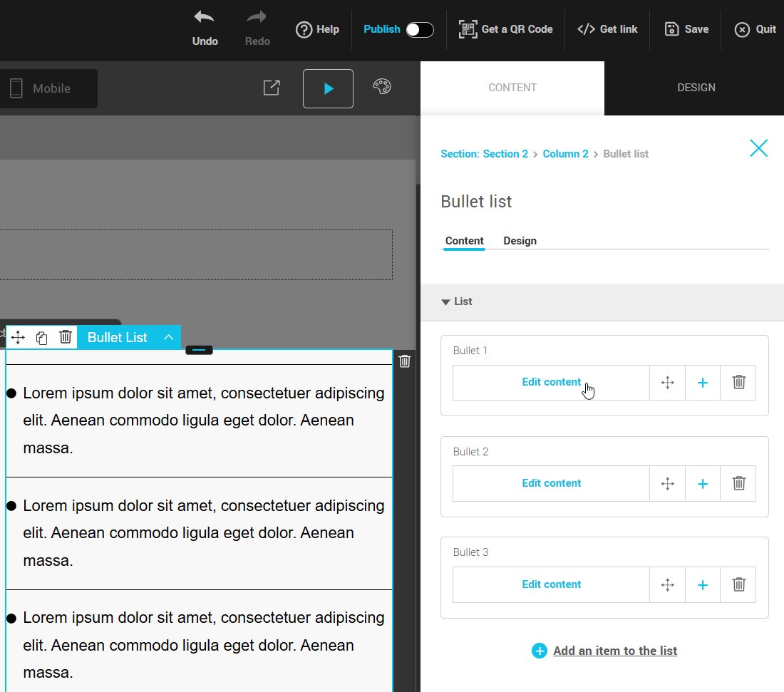Delete Bullet 1 using its trash icon

738,383
